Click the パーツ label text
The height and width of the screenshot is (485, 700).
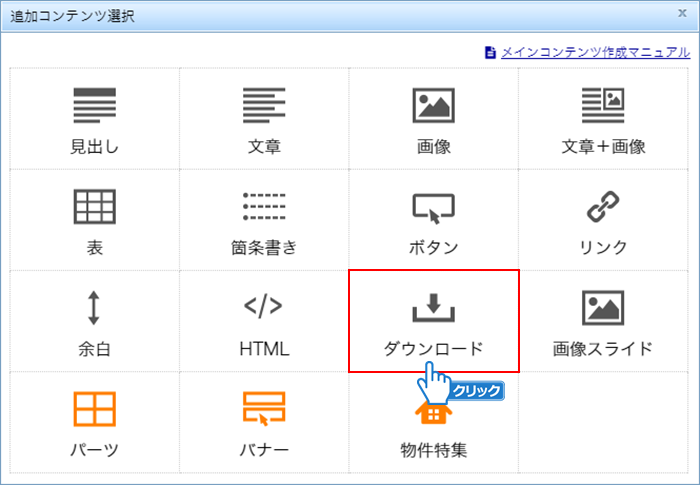point(95,450)
